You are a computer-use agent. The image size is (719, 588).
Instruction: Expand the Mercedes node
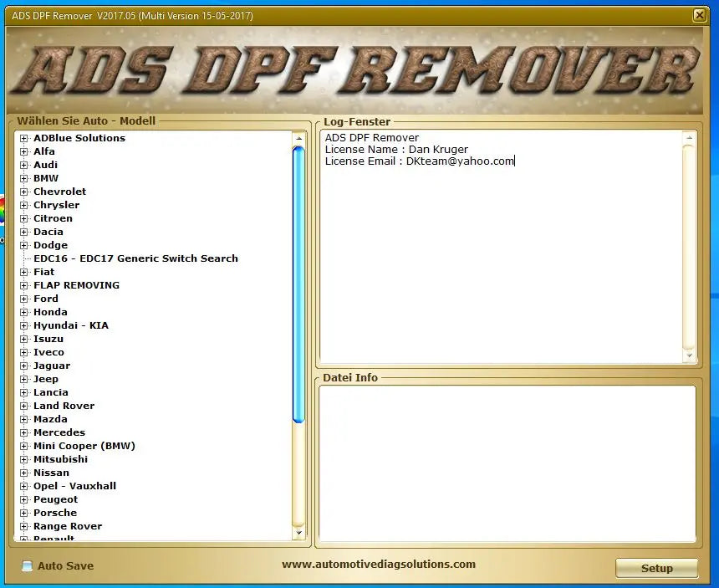pyautogui.click(x=25, y=432)
